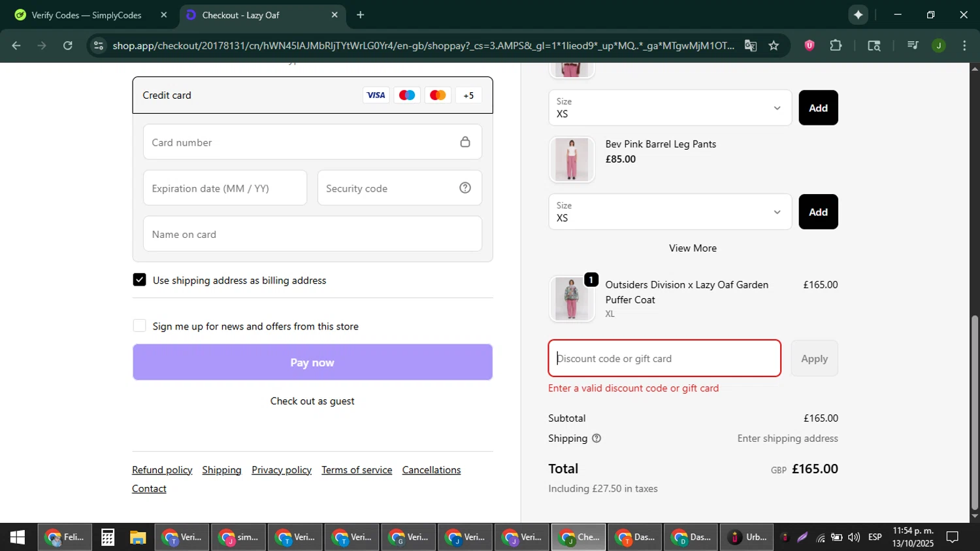Open the uBlock shield extension
The height and width of the screenshot is (551, 980).
809,45
